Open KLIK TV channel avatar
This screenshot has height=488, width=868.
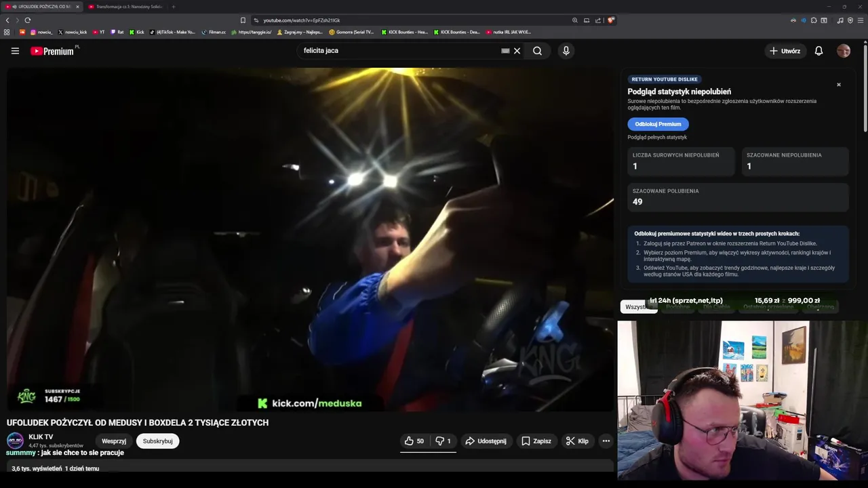[x=15, y=441]
